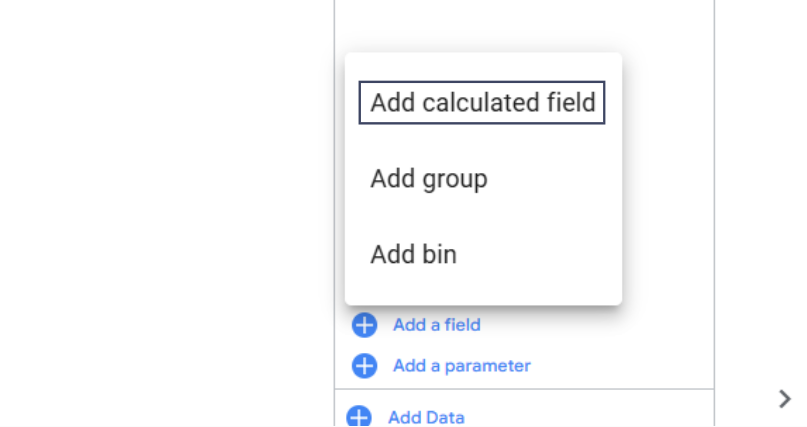Click the plus icon beside Add a field
This screenshot has width=807, height=427.
click(x=364, y=325)
